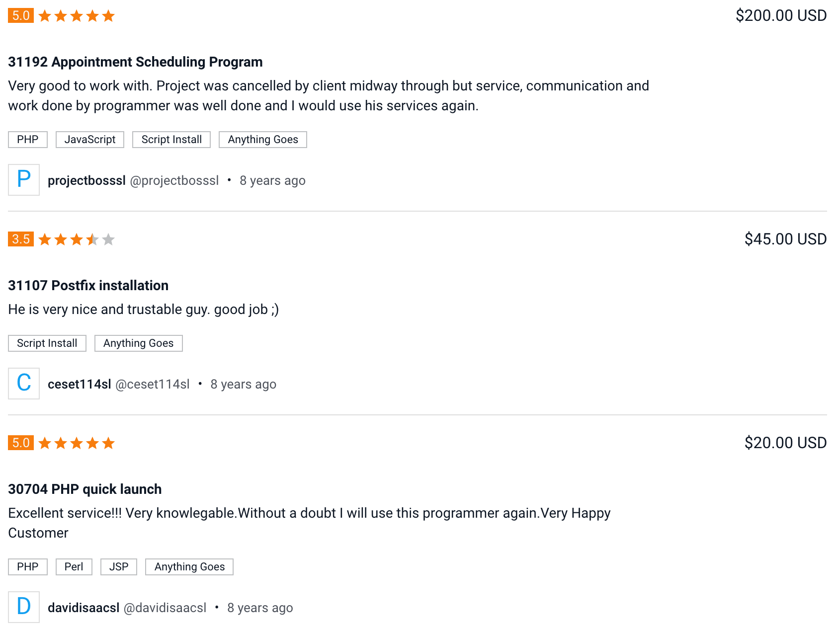Select the Perl skill tag
This screenshot has height=629, width=840.
coord(74,567)
